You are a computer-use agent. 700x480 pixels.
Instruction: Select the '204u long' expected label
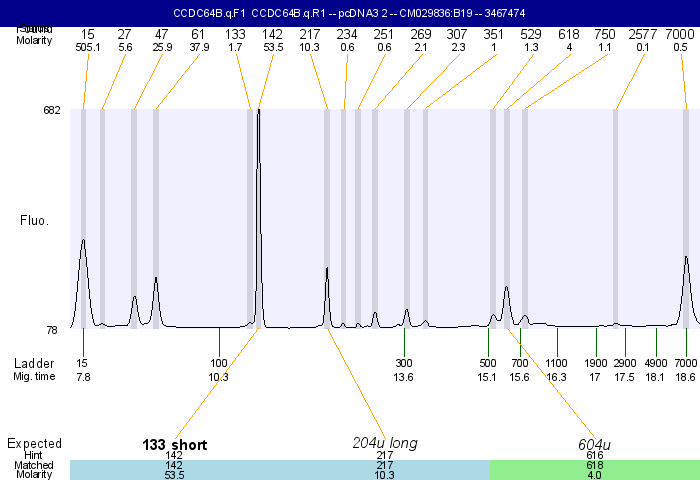point(385,443)
